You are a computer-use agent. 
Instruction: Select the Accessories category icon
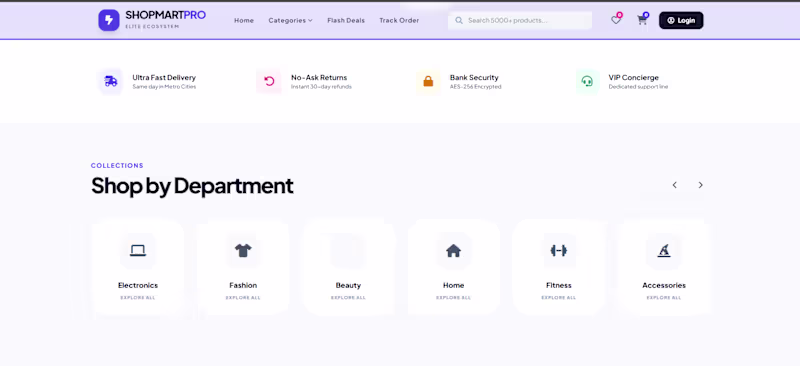coord(664,251)
